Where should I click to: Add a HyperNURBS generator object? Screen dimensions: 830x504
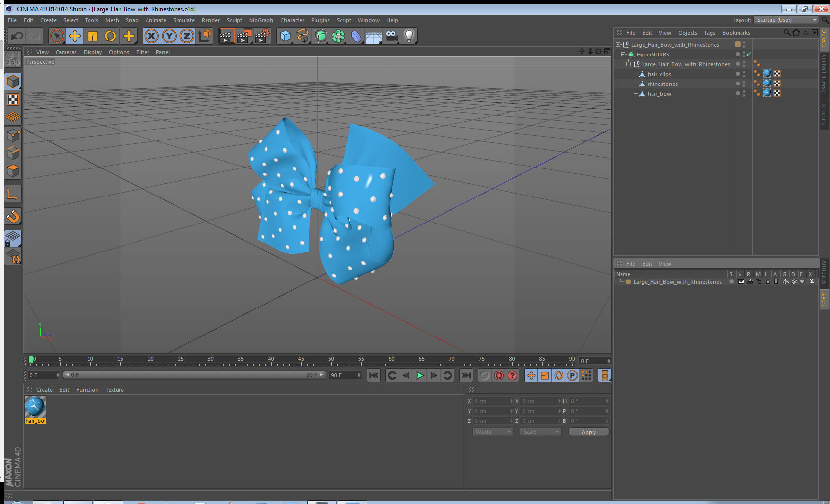point(321,36)
